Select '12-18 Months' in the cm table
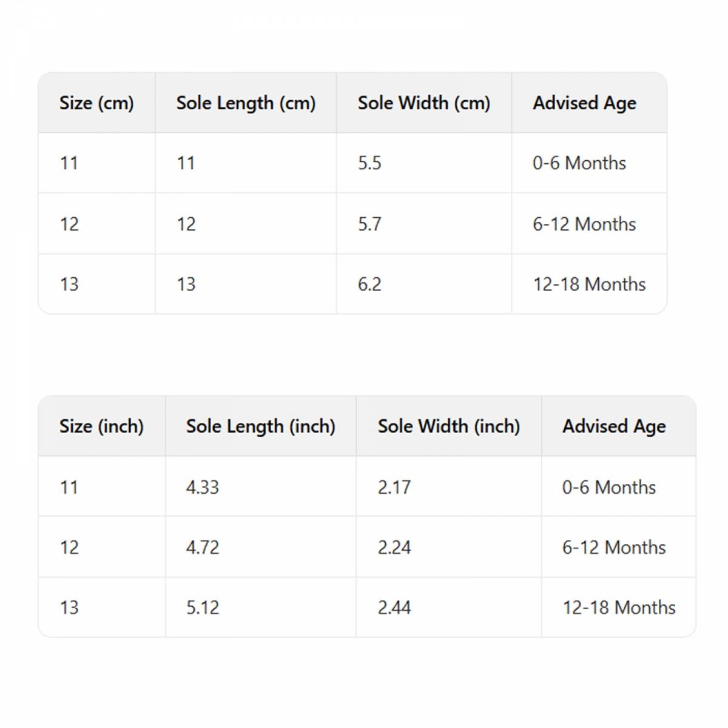 [x=588, y=284]
